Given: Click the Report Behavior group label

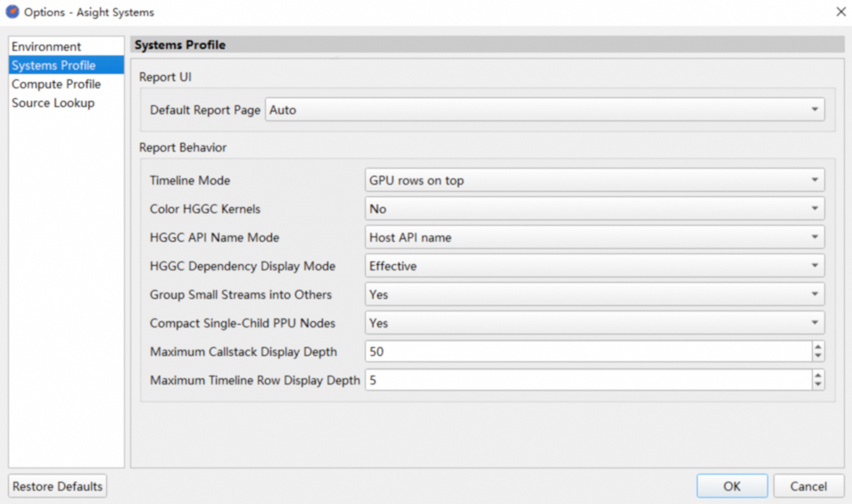Looking at the screenshot, I should (183, 148).
